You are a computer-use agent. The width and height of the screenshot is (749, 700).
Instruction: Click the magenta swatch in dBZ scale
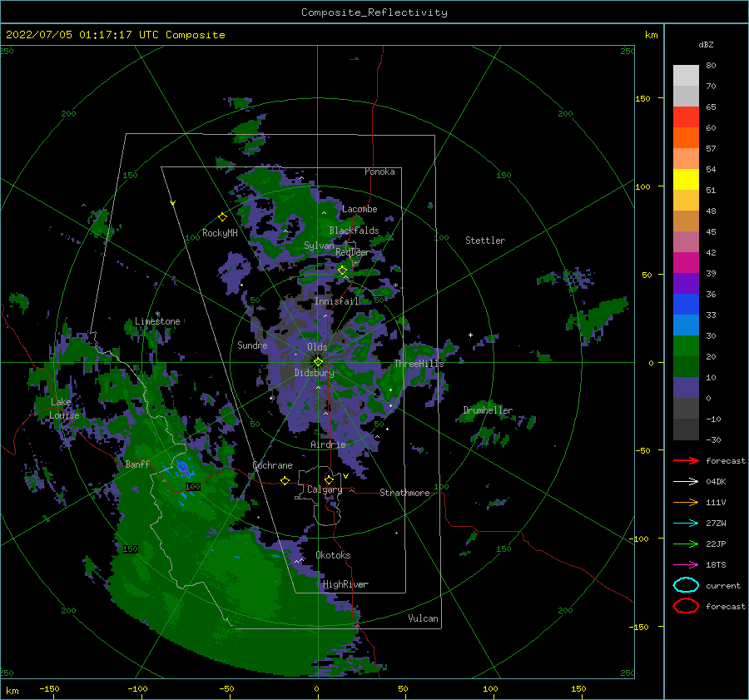pyautogui.click(x=686, y=263)
